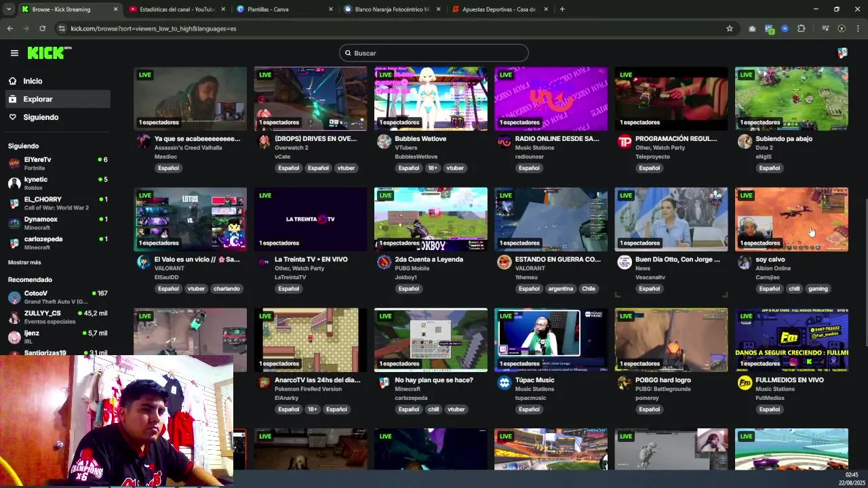Open the user profile avatar menu
The width and height of the screenshot is (868, 488).
(x=842, y=53)
